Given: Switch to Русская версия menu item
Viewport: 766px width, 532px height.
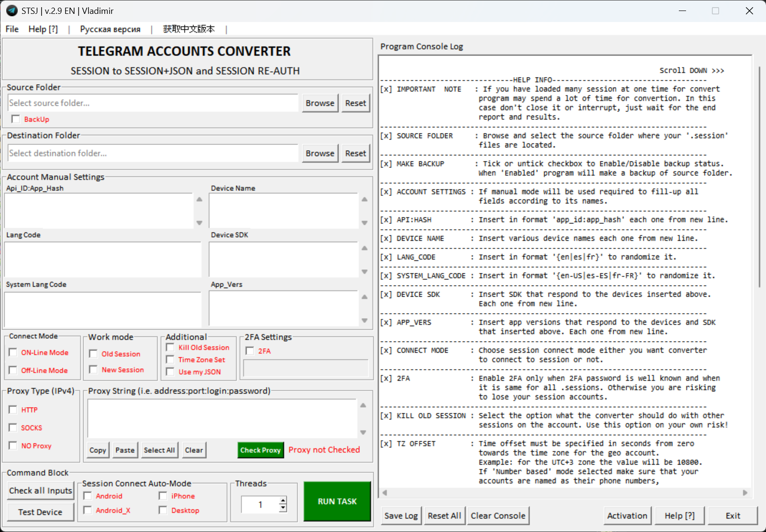Looking at the screenshot, I should tap(110, 29).
